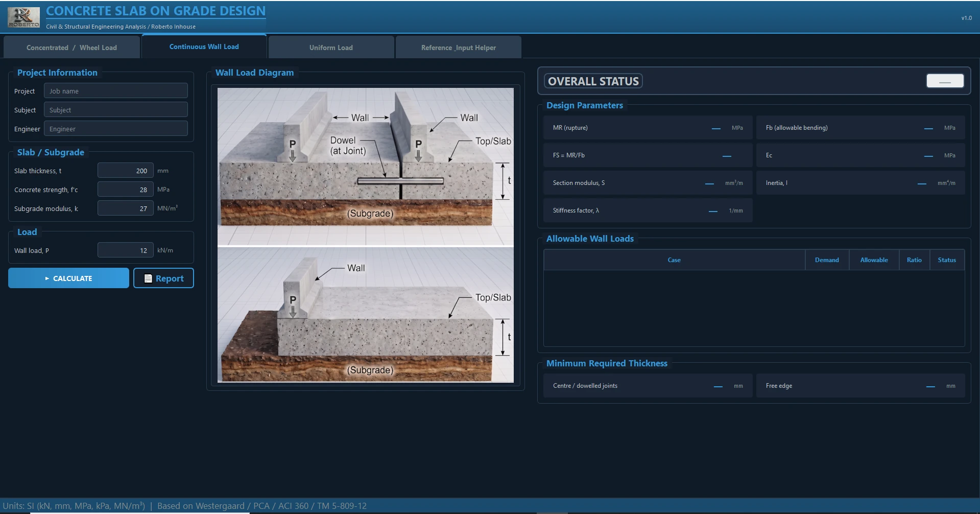Click the Concrete strength field showing 28
The image size is (980, 514).
click(x=126, y=190)
